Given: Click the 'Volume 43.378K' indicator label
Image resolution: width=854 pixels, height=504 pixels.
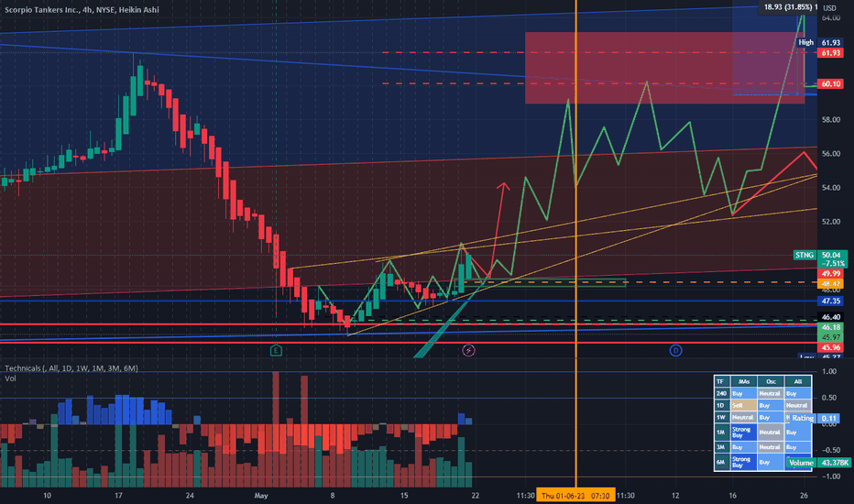Looking at the screenshot, I should point(817,463).
